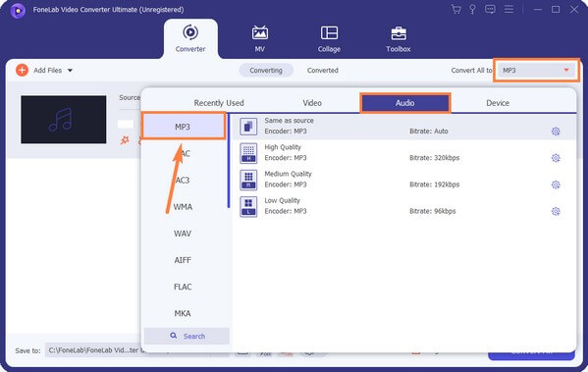Click the format list scrollbar
Image resolution: width=588 pixels, height=372 pixels.
tap(229, 161)
